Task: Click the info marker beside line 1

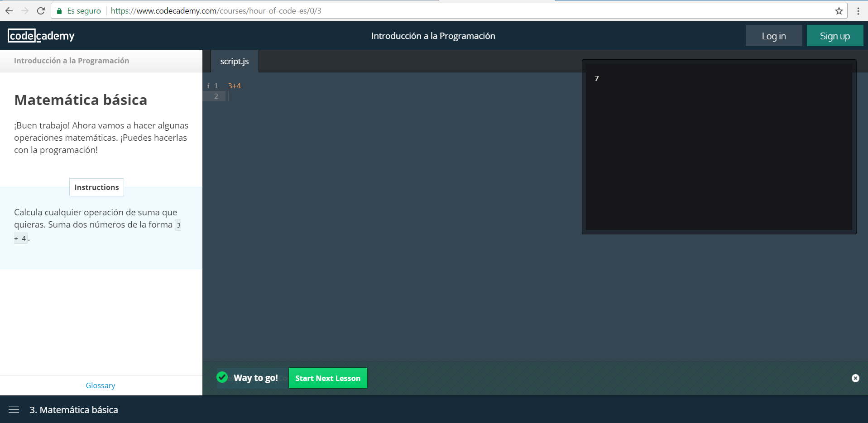Action: 208,86
